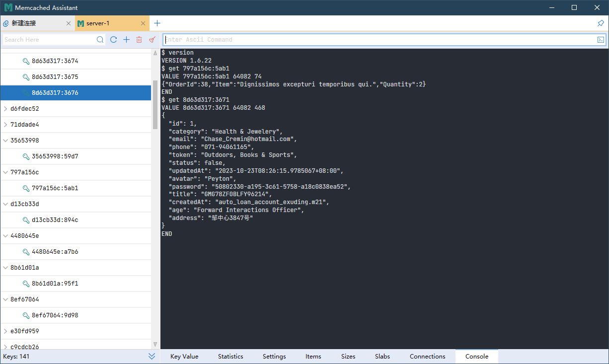Focus the Enter Ascii Command input
Image resolution: width=609 pixels, height=364 pixels.
coord(380,40)
